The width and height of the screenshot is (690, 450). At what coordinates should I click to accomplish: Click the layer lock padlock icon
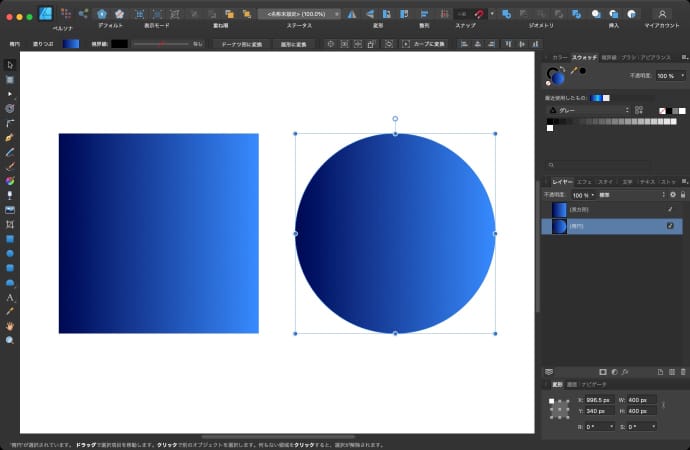tap(682, 194)
